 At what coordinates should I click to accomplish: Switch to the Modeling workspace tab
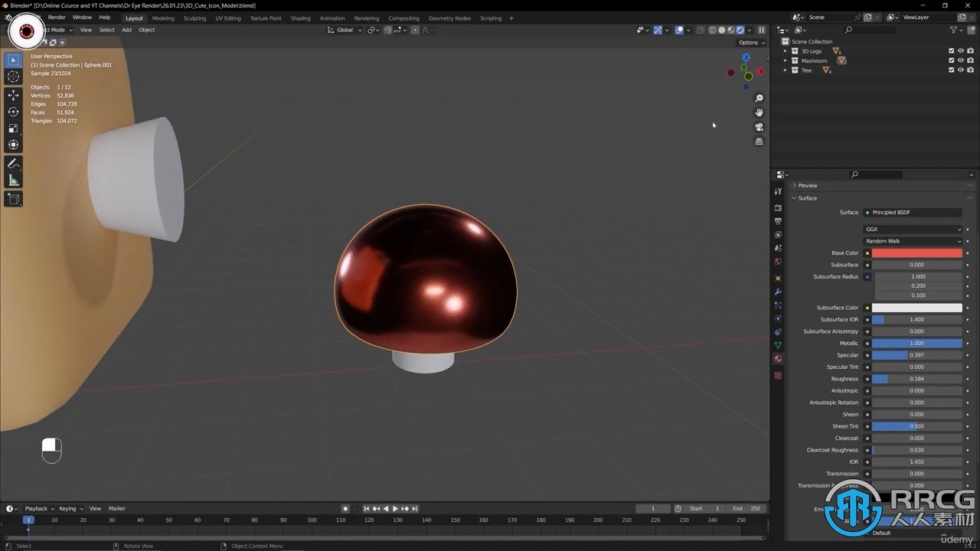pos(163,18)
